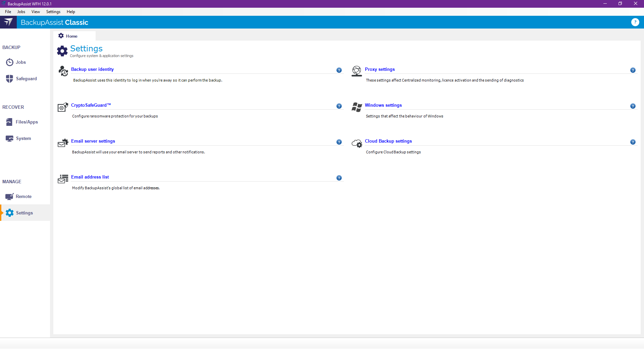Open CryptoSafeGuard™ configuration link
The image size is (644, 349).
coord(91,105)
